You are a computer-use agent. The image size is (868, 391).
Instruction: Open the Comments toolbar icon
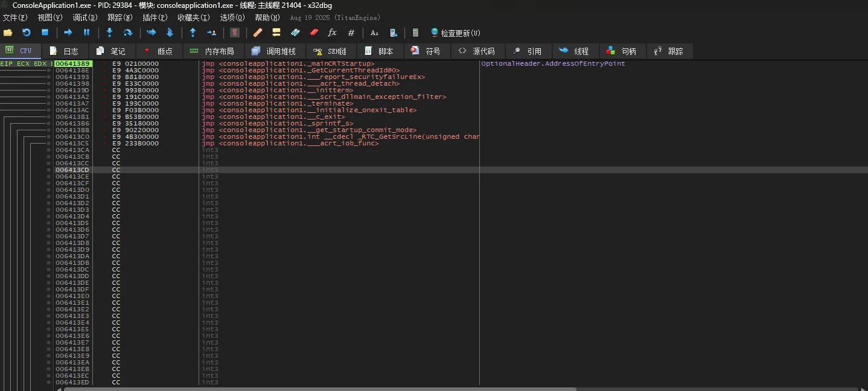(276, 33)
